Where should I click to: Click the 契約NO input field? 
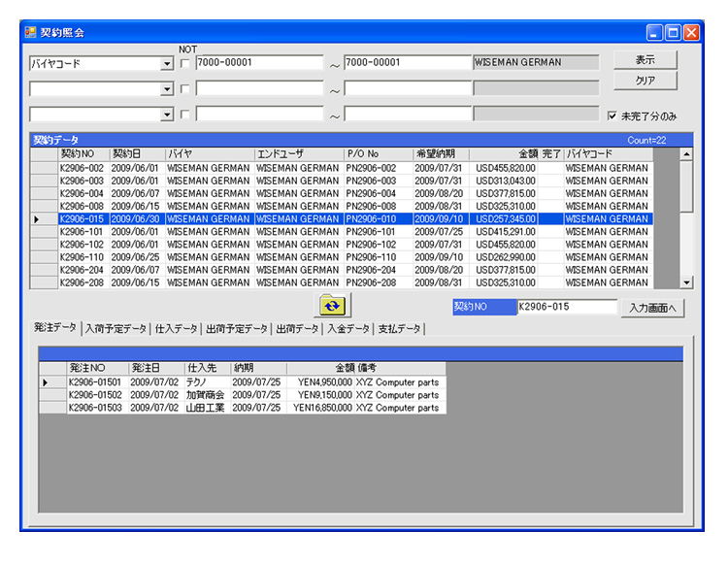tap(566, 308)
